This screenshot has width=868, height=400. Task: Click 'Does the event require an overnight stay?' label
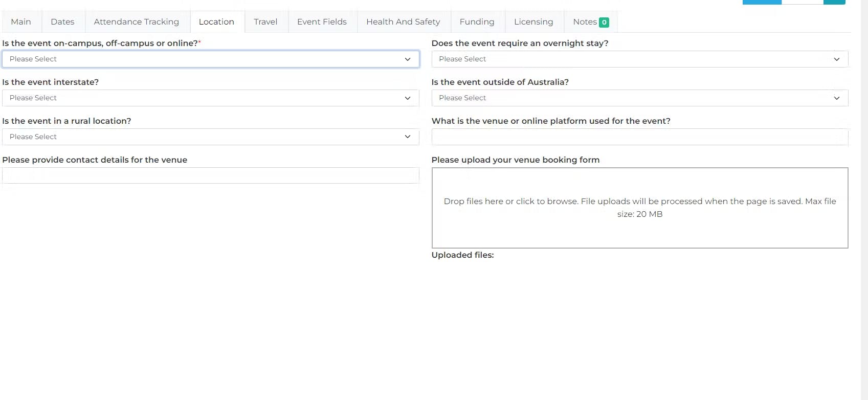(x=520, y=43)
